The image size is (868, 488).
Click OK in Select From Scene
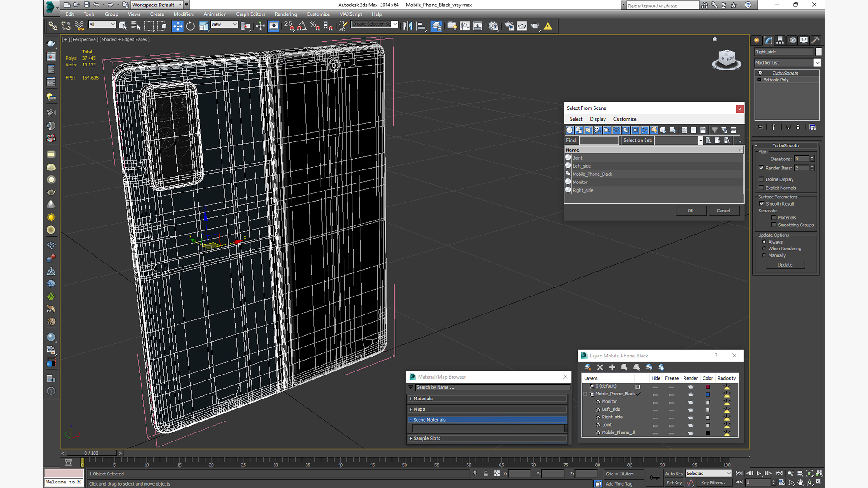tap(691, 211)
